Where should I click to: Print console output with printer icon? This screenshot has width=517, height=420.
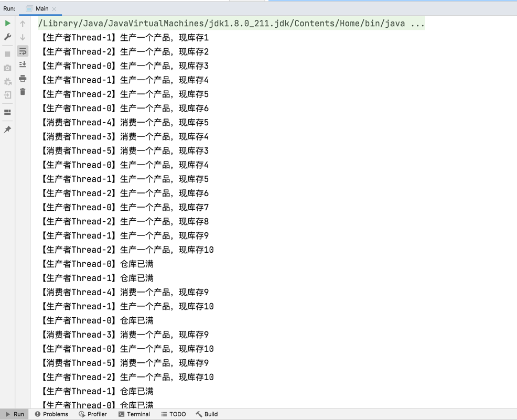[x=23, y=79]
